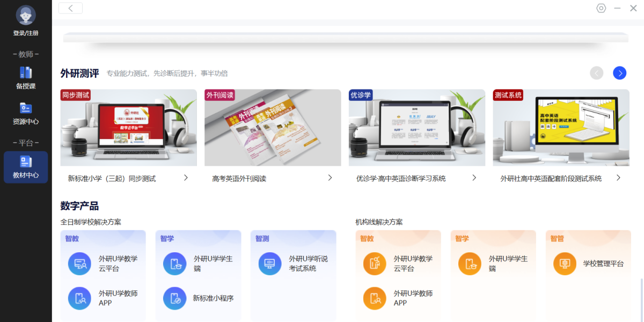Show next 外研测评 items with blue arrow
The width and height of the screenshot is (644, 322).
pyautogui.click(x=619, y=73)
